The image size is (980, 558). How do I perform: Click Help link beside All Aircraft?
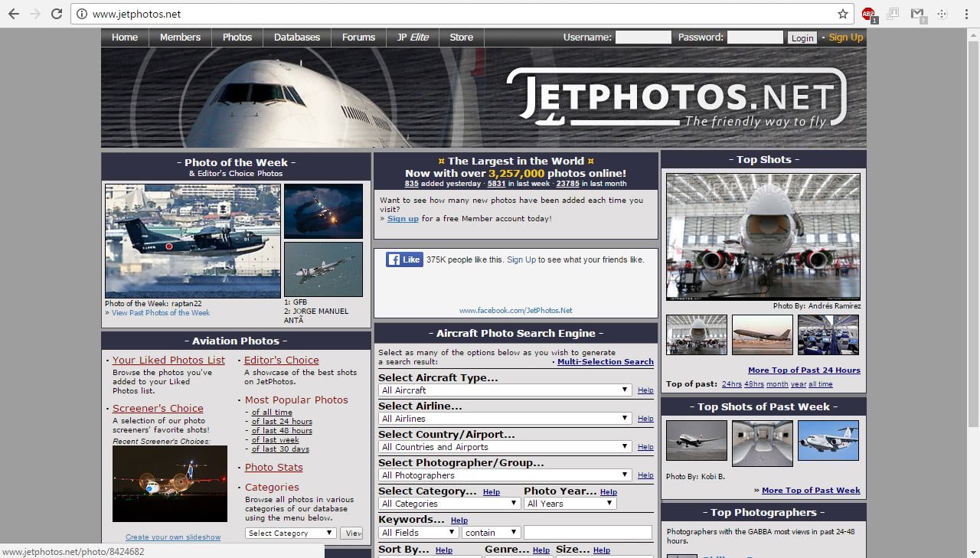(645, 390)
